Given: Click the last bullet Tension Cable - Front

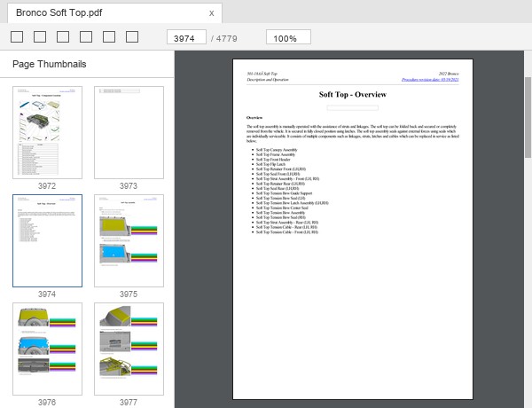Looking at the screenshot, I should [x=287, y=232].
